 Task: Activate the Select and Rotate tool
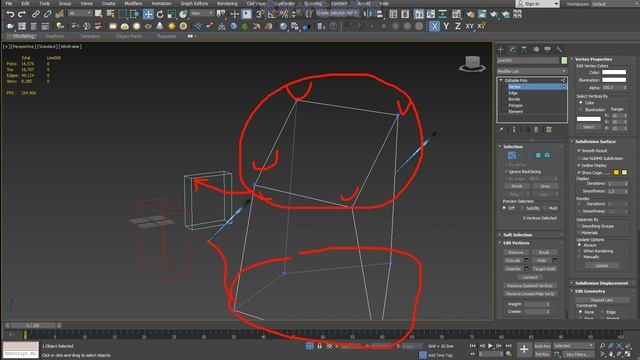pos(160,14)
